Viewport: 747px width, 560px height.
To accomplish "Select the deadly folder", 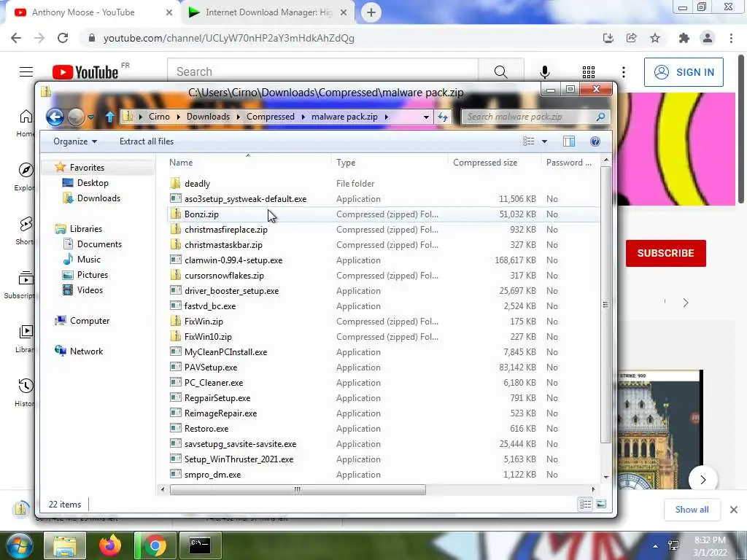I will pos(197,183).
